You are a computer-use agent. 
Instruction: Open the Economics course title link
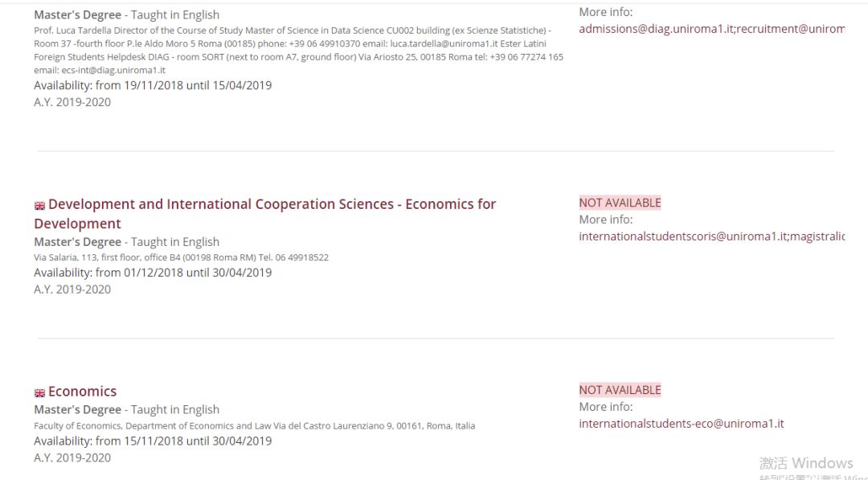[x=82, y=392]
